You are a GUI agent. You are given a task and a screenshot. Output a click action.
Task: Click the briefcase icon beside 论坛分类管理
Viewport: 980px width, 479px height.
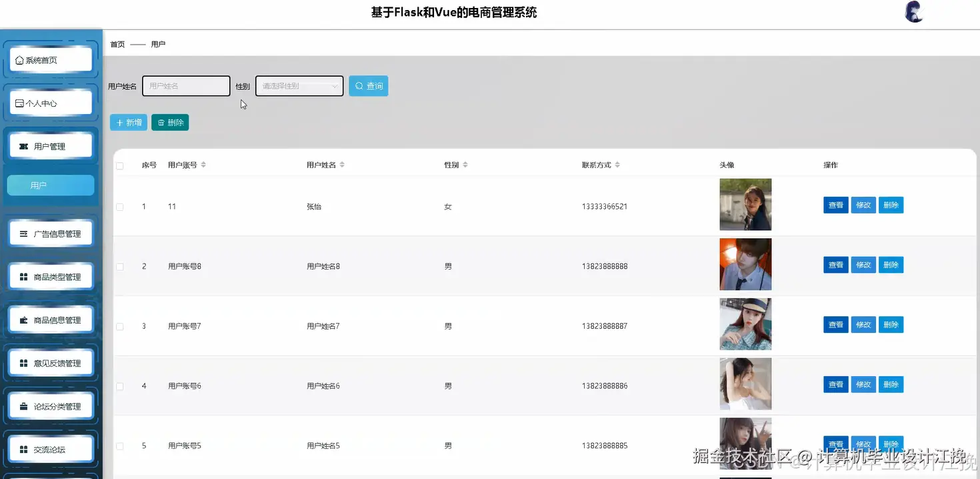23,406
